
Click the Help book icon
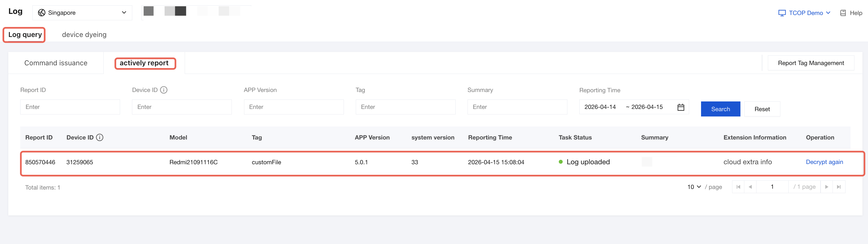[843, 13]
